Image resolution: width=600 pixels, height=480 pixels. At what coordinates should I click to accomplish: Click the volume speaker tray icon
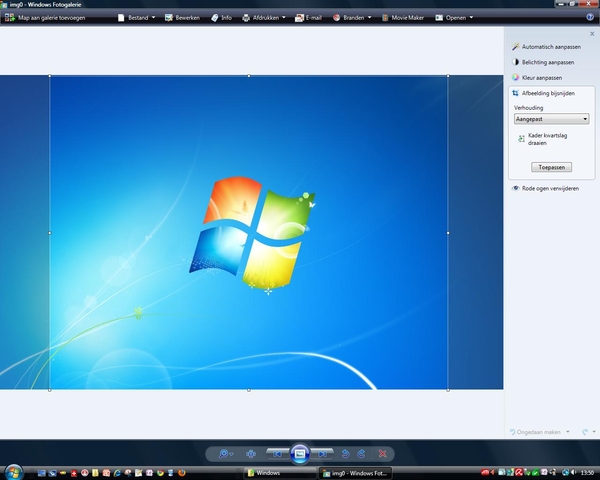[x=573, y=473]
